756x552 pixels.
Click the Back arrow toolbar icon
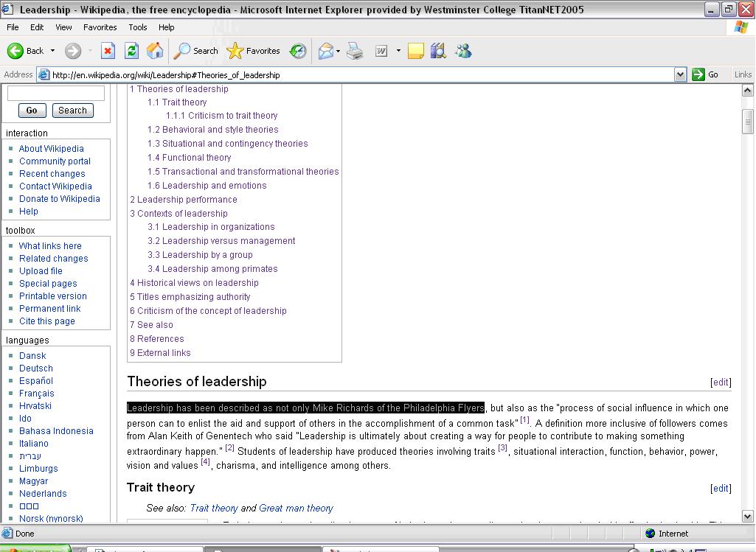tap(15, 51)
